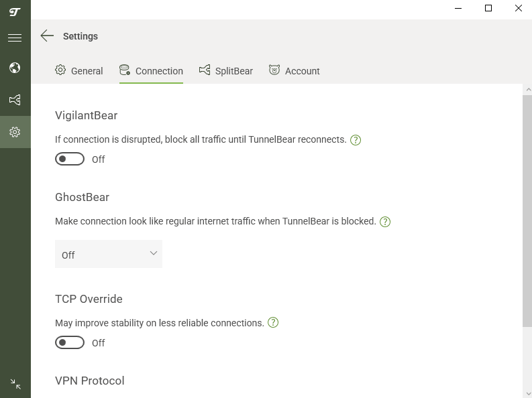Viewport: 532px width, 398px height.
Task: Click the General tab gear icon
Action: (60, 70)
